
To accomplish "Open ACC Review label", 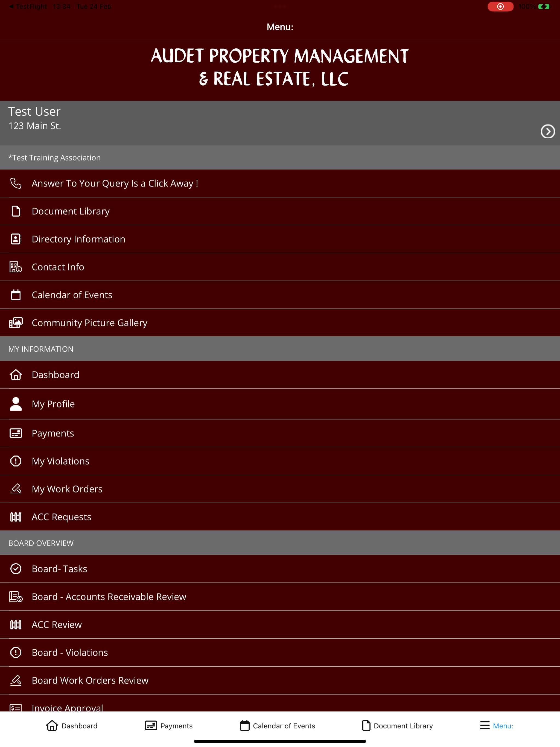I will coord(57,625).
